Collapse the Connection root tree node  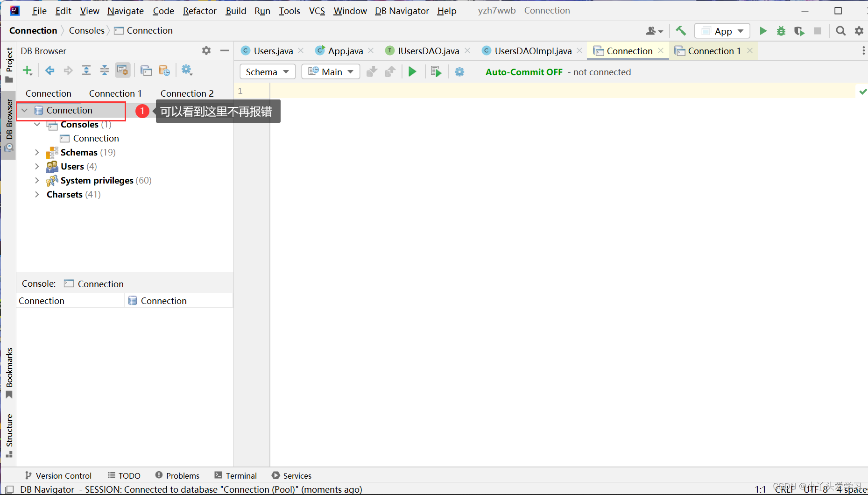(25, 110)
